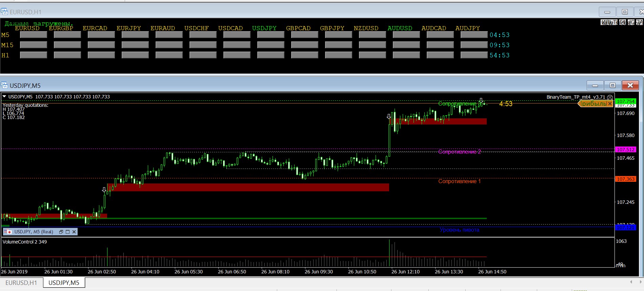Click the green 107.754 price level tag
This screenshot has width=644, height=291.
[x=625, y=101]
